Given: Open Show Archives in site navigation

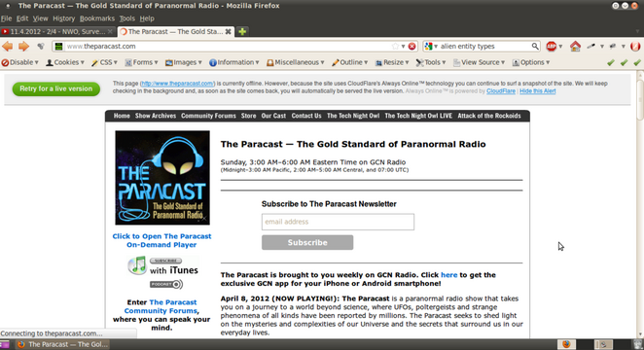Looking at the screenshot, I should (x=156, y=116).
